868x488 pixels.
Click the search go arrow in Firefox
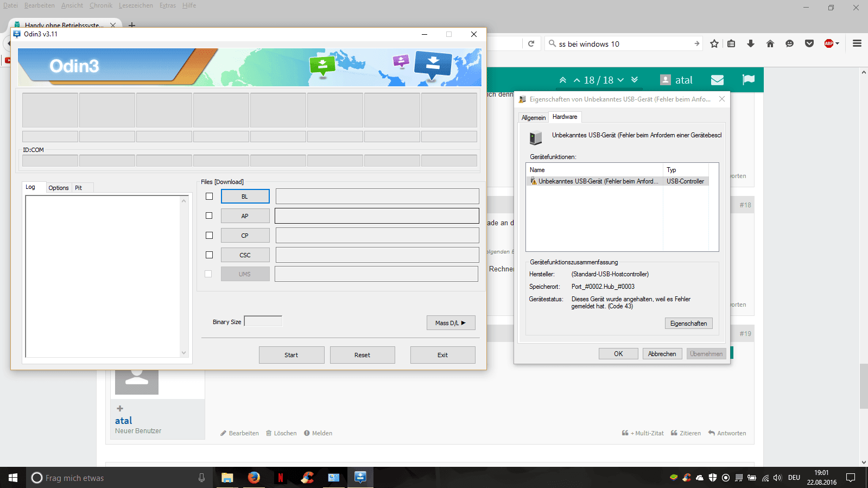[696, 44]
